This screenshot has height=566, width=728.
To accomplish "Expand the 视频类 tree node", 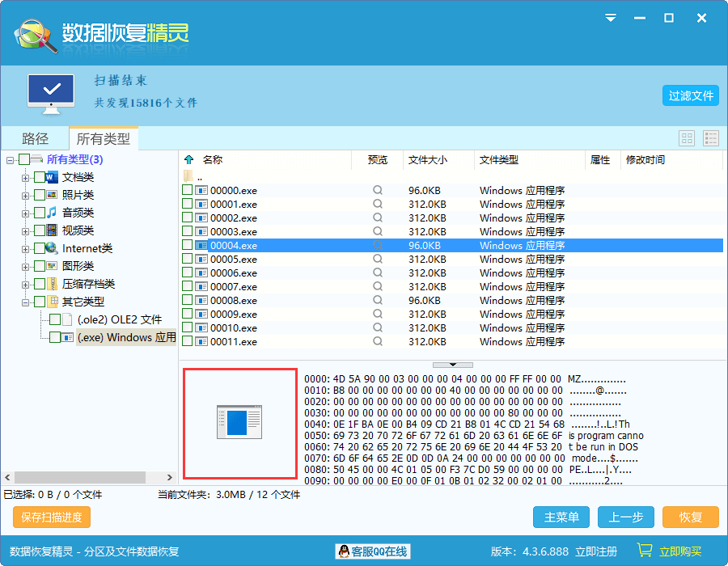I will coord(25,231).
